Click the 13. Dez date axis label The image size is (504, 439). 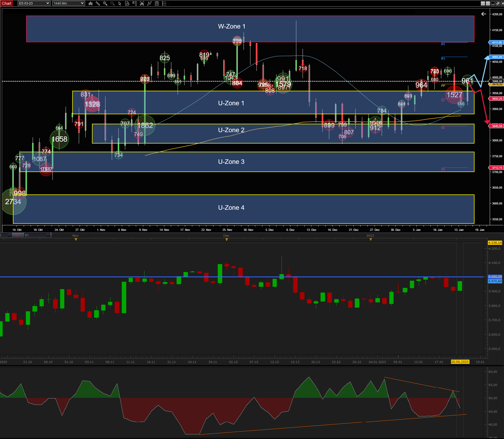(x=311, y=230)
